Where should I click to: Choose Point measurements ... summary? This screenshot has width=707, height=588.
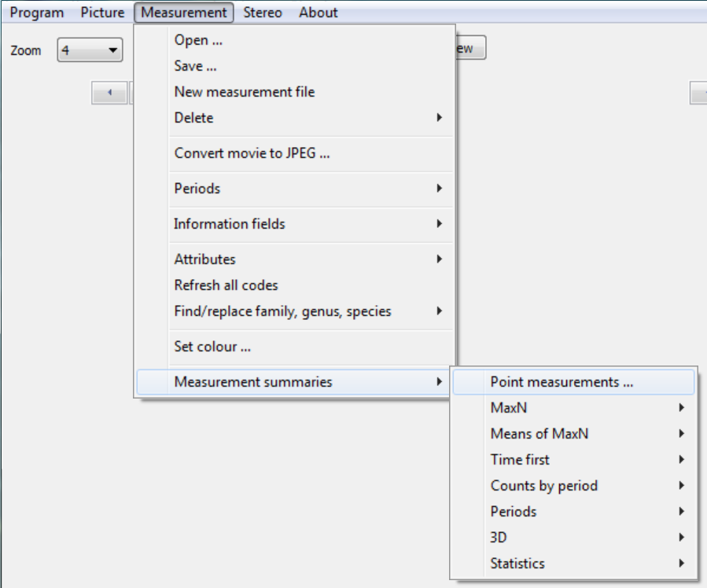[562, 382]
